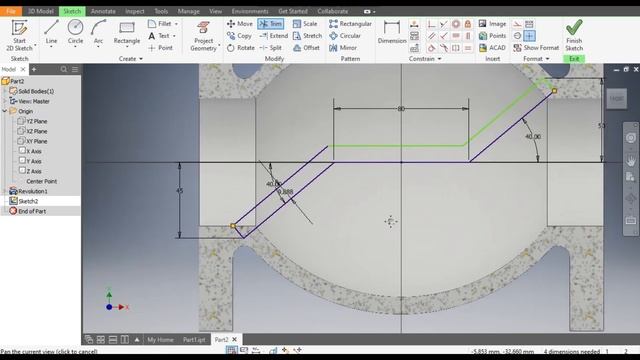Finish the Sketch
The image size is (640, 360).
pyautogui.click(x=574, y=36)
